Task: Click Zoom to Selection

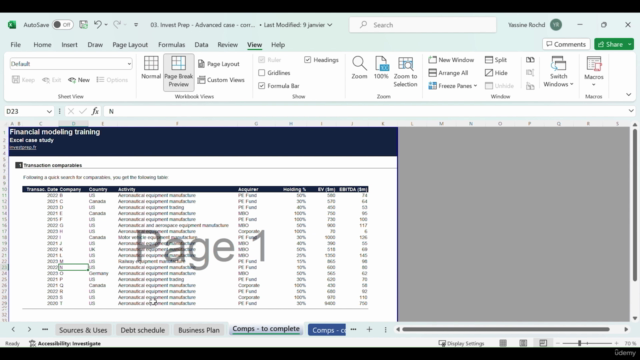Action: point(405,71)
